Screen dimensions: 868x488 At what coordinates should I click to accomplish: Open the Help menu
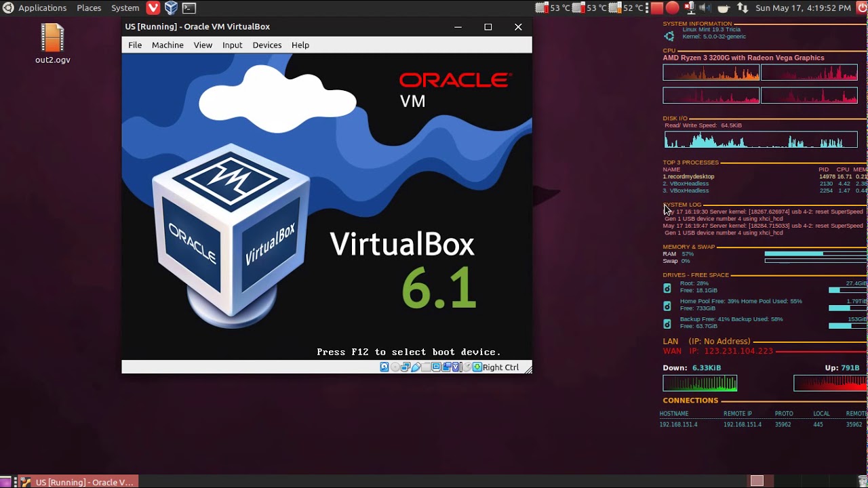pyautogui.click(x=300, y=45)
